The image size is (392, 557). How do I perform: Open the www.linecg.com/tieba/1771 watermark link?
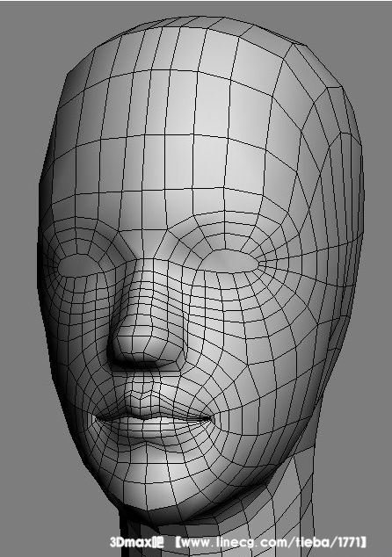(272, 542)
